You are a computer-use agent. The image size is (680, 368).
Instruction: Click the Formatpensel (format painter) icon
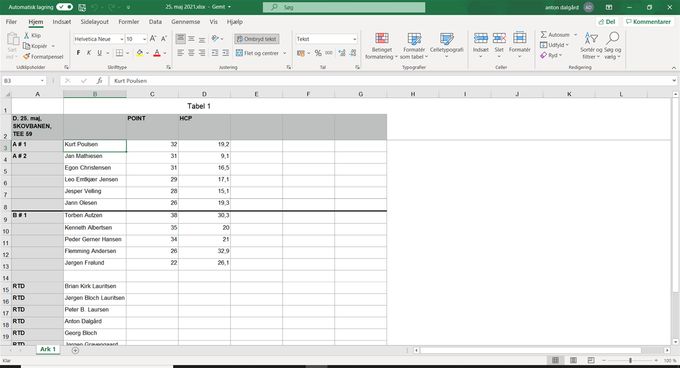[26, 57]
